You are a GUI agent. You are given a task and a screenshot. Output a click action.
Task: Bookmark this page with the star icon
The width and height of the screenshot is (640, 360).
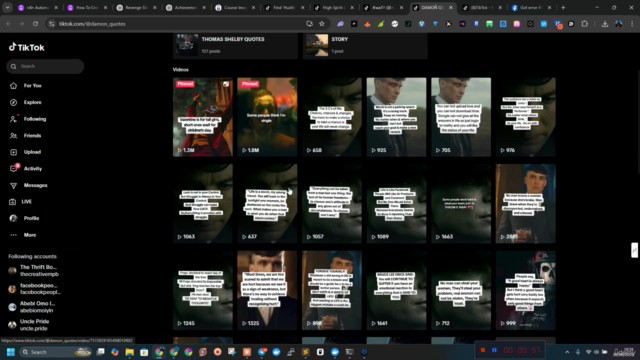(322, 24)
